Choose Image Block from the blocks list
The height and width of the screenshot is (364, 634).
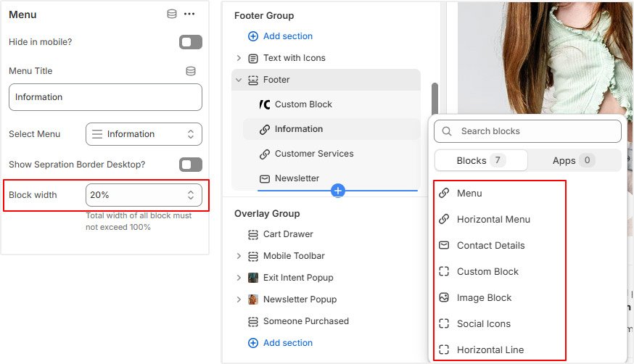coord(484,298)
